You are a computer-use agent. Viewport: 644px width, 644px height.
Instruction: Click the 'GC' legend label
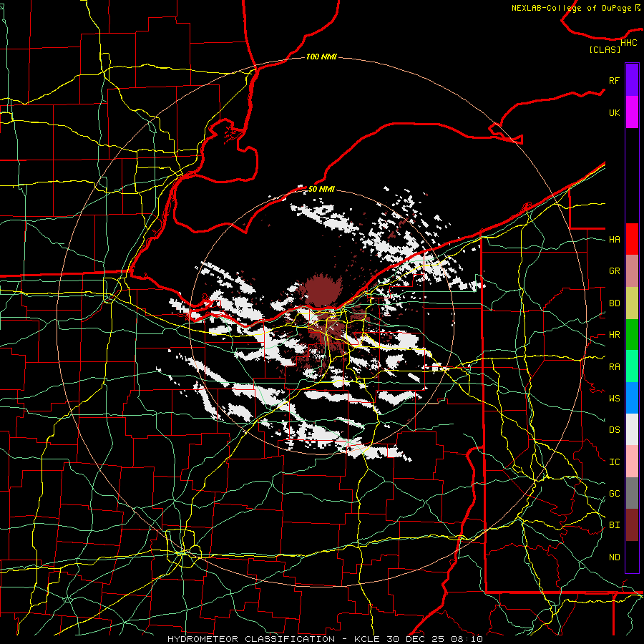pos(614,494)
